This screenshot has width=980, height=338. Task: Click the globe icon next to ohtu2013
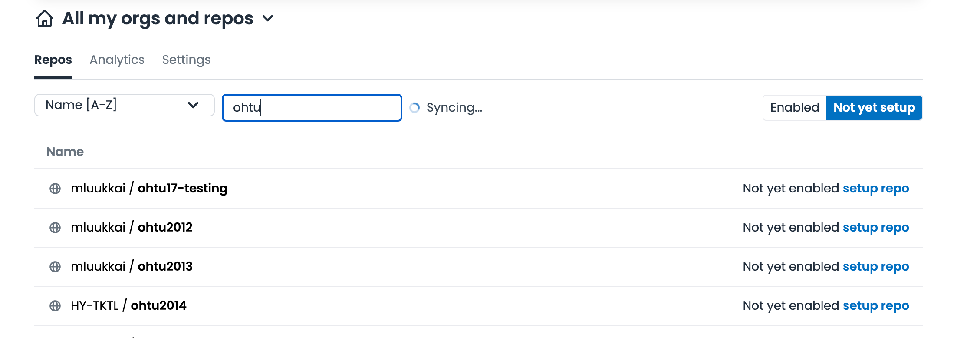point(55,267)
